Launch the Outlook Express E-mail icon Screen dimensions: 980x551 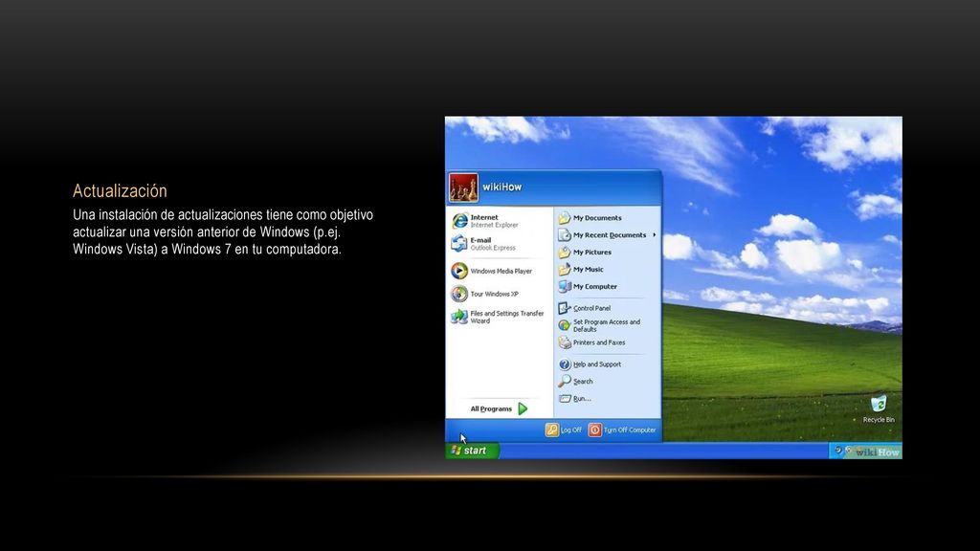[459, 243]
